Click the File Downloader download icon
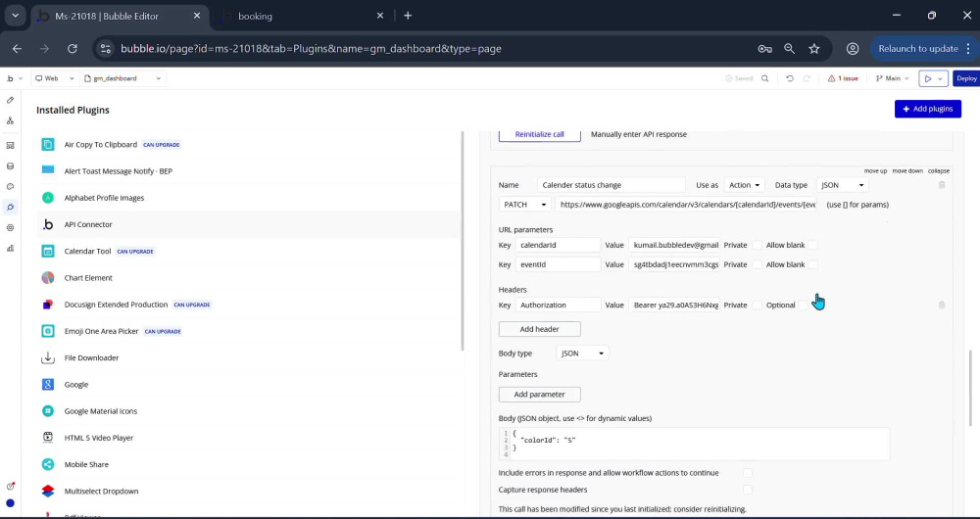980x519 pixels. 48,357
